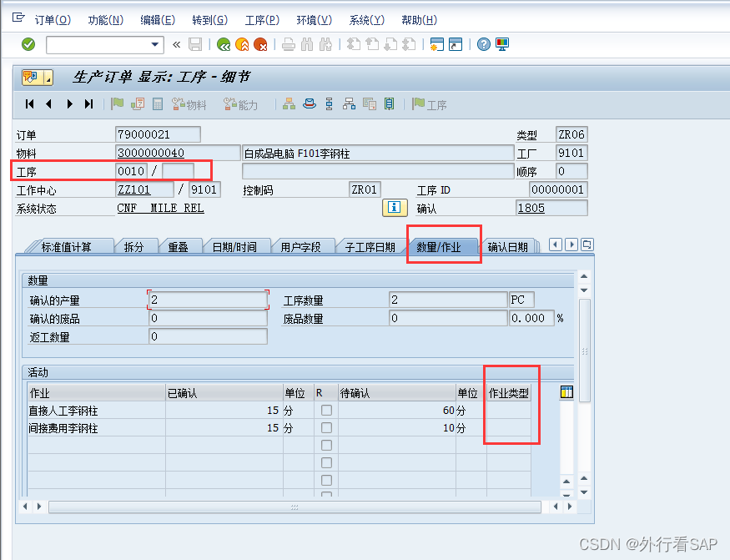The image size is (730, 560).
Task: Click the system status link CNF MILE REL
Action: (161, 208)
